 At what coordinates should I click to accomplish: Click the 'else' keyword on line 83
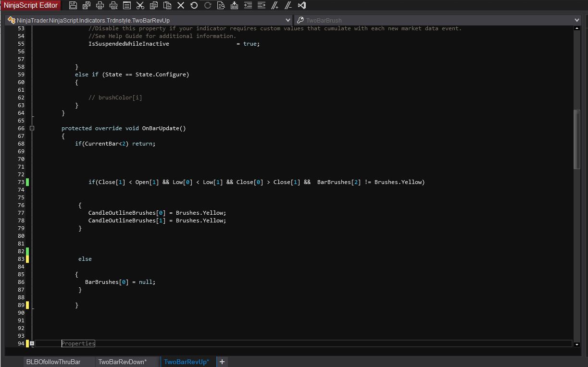click(x=85, y=259)
